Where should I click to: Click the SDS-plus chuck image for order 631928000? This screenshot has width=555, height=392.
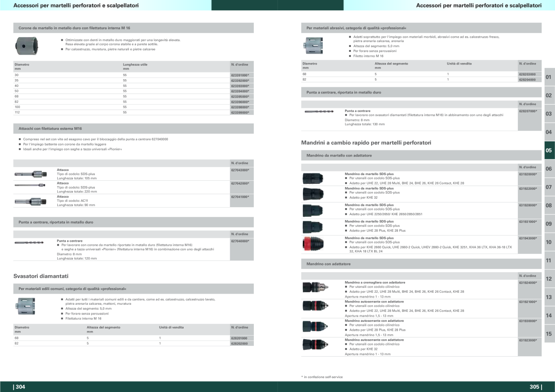pos(312,210)
